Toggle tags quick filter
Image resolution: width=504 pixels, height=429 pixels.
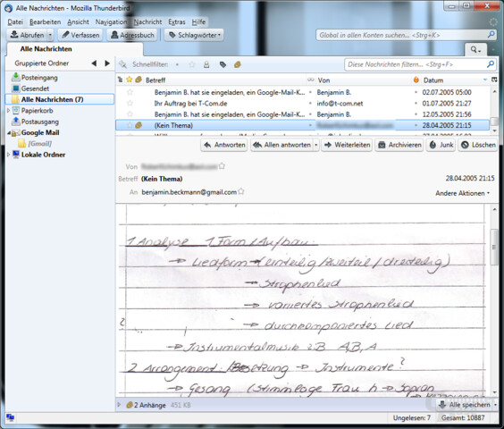click(223, 64)
